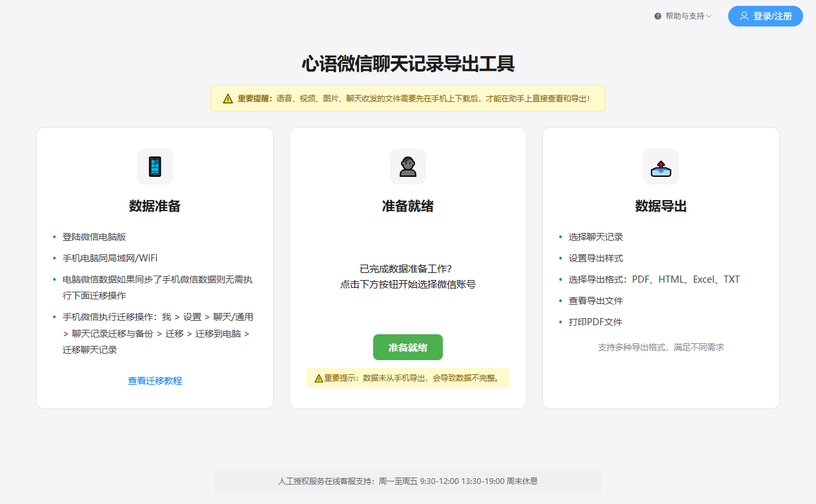Click the 数据导出 card heading
Image resolution: width=816 pixels, height=504 pixels.
point(661,207)
